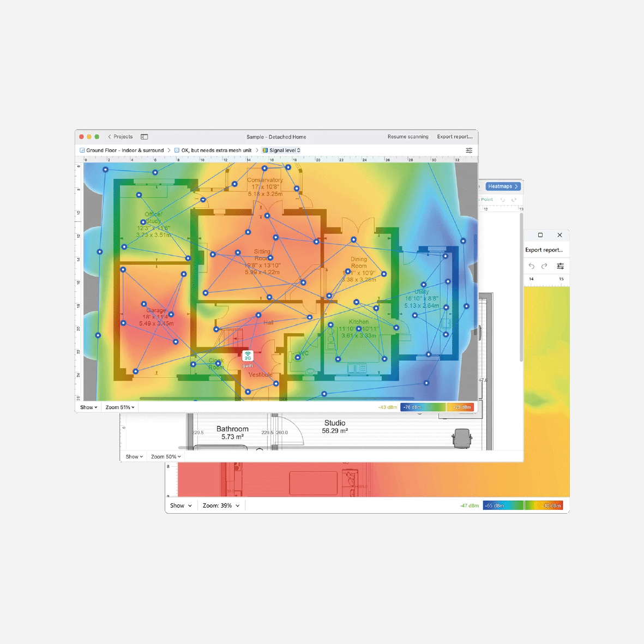Click the vertical scrollbar of middle window
644x644 pixels.
point(521,287)
